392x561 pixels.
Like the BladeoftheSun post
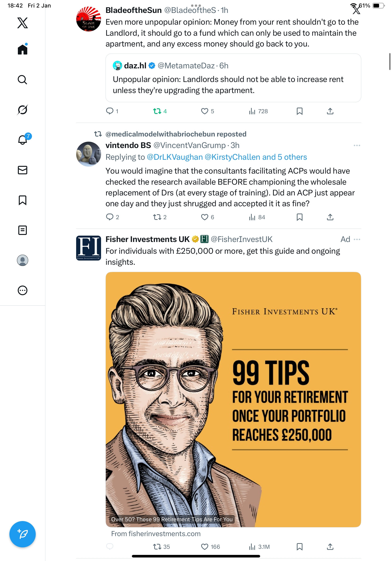coord(207,111)
